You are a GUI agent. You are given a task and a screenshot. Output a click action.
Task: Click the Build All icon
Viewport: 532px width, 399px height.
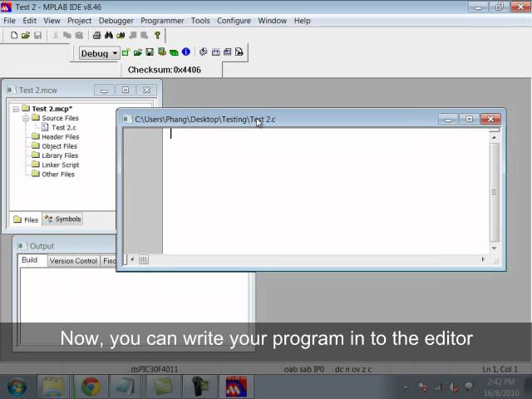[x=216, y=52]
